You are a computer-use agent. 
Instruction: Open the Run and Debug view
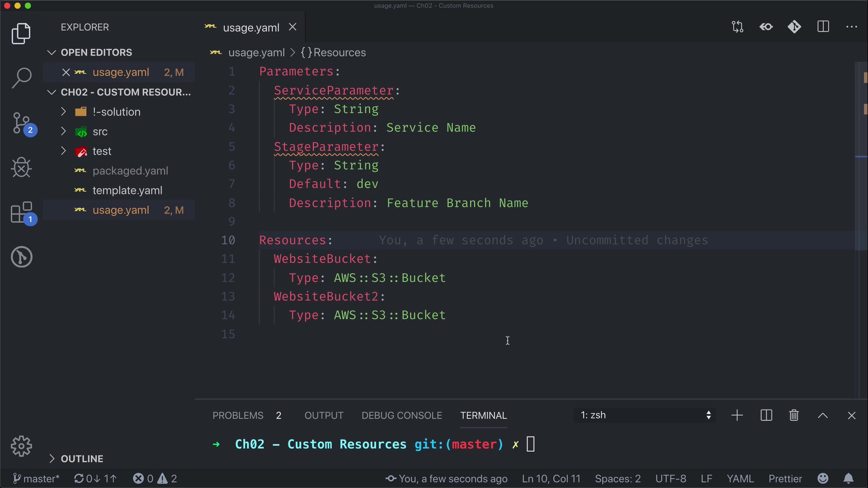pos(21,168)
